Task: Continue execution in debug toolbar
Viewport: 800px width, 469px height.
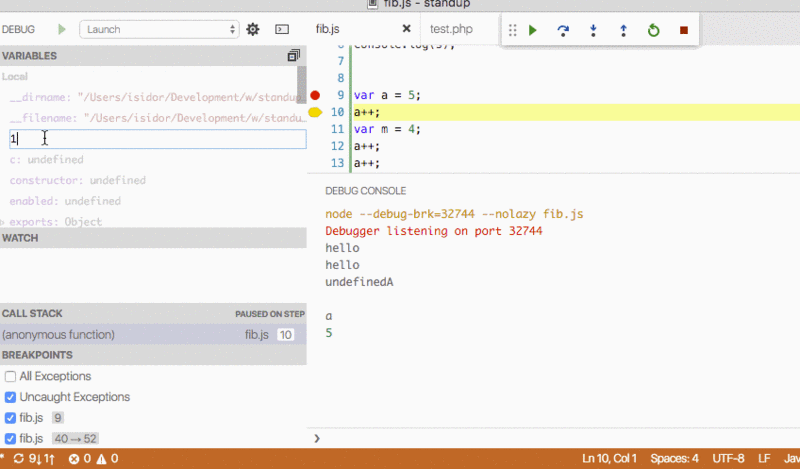Action: (x=533, y=30)
